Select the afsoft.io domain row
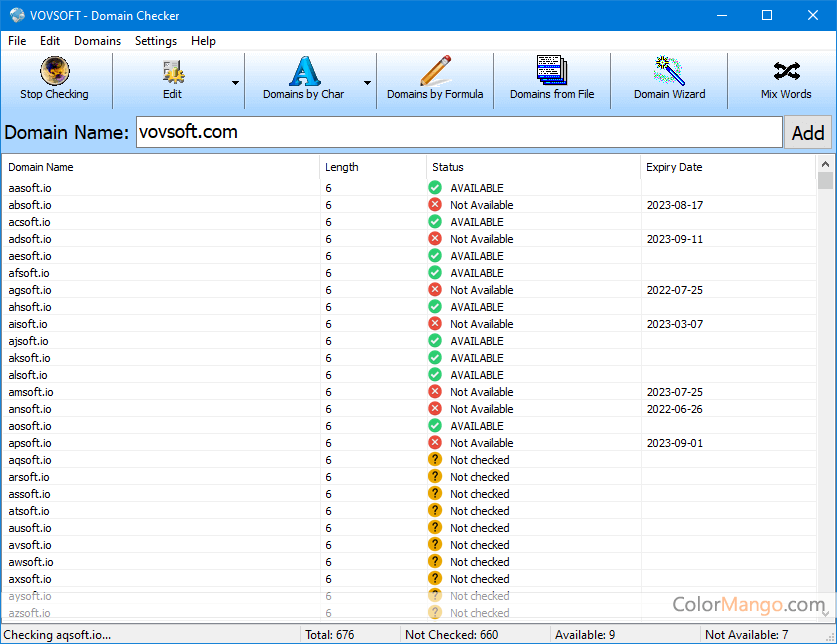The height and width of the screenshot is (644, 837). click(x=409, y=273)
